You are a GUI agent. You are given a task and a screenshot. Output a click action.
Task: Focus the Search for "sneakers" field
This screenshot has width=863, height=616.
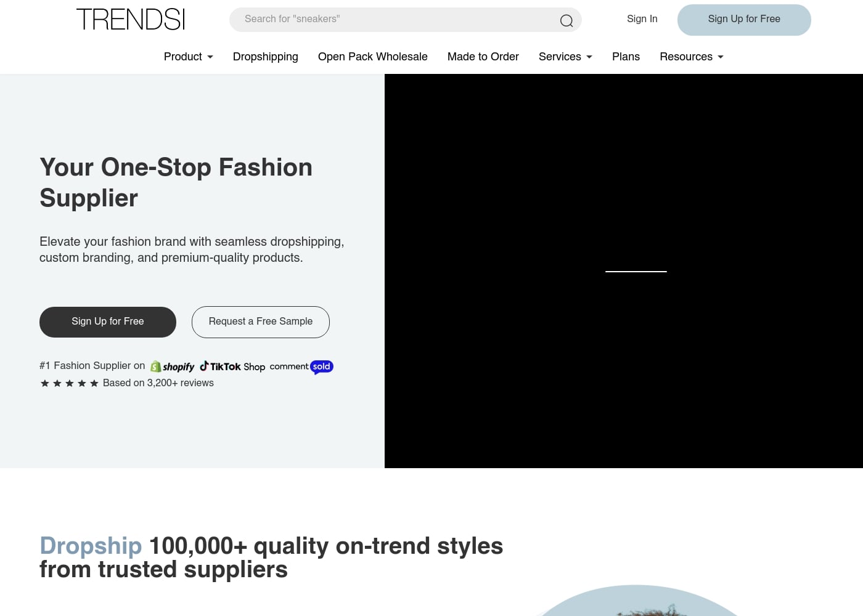point(395,19)
